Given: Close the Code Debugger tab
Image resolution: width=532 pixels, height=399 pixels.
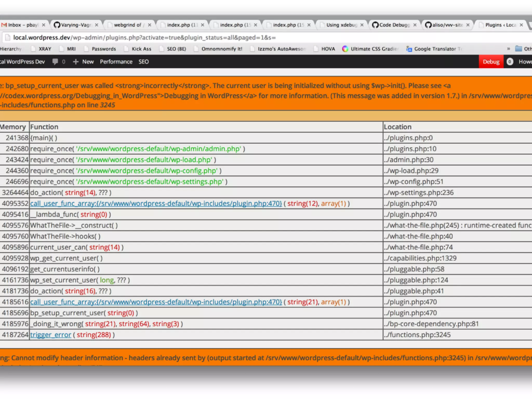Looking at the screenshot, I should tap(415, 25).
